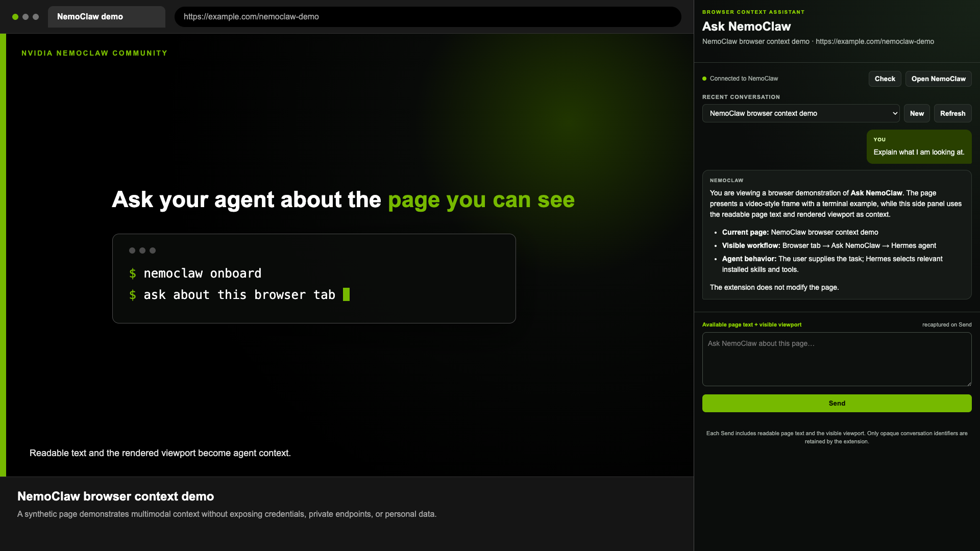Click the Check connection button
This screenshot has height=551, width=980.
tap(885, 79)
